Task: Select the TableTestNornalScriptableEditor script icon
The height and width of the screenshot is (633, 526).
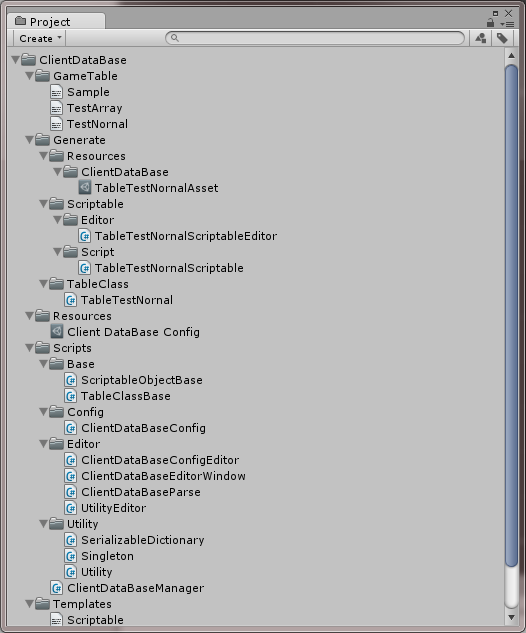Action: [85, 236]
